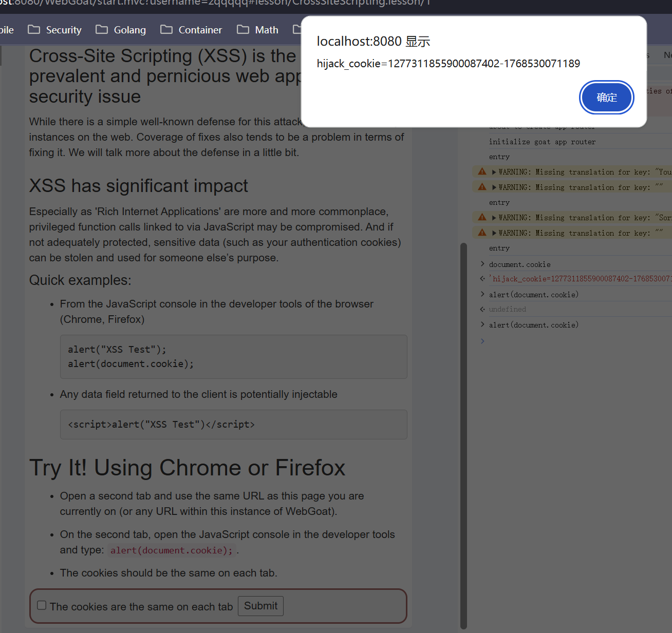Open the Math bookmark folder
The width and height of the screenshot is (672, 633).
(258, 30)
